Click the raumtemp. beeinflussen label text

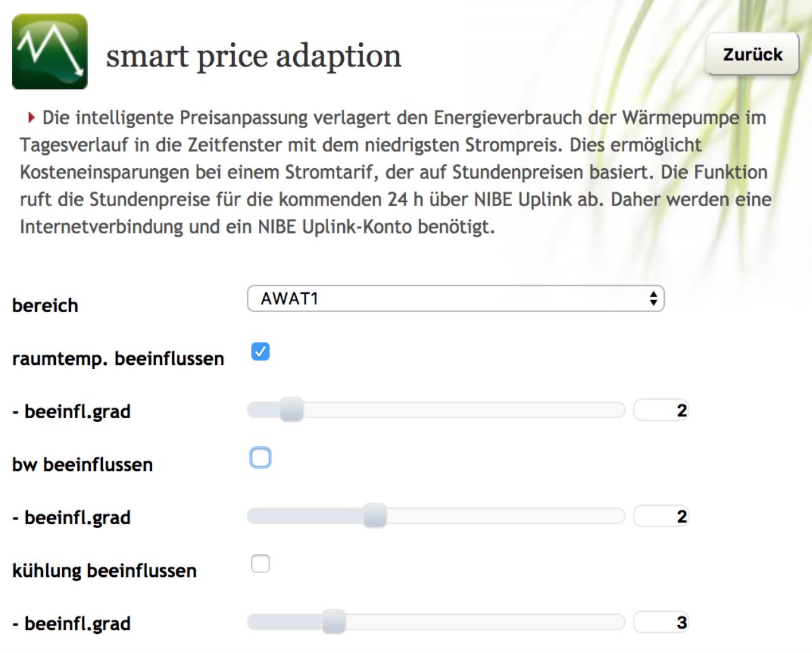pos(118,359)
